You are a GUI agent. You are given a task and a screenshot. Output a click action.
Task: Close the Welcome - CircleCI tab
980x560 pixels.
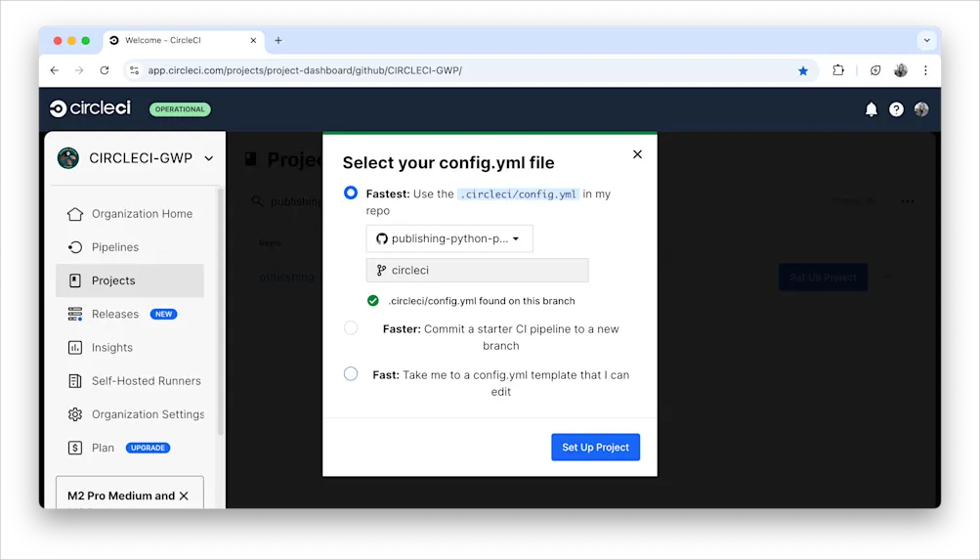253,40
